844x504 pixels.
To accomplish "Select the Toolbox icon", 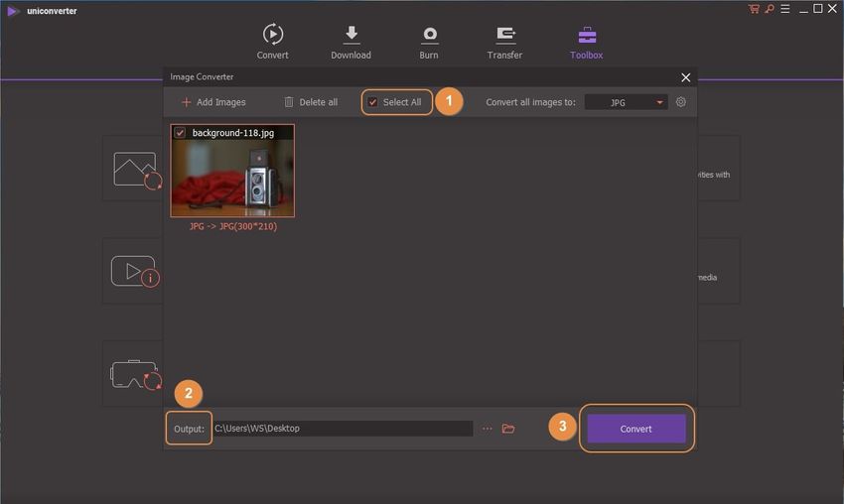I will pos(586,41).
